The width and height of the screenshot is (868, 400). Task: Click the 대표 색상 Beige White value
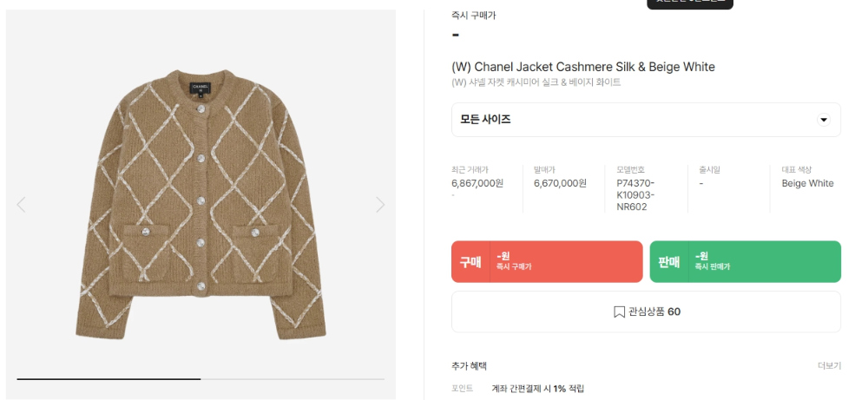[807, 183]
